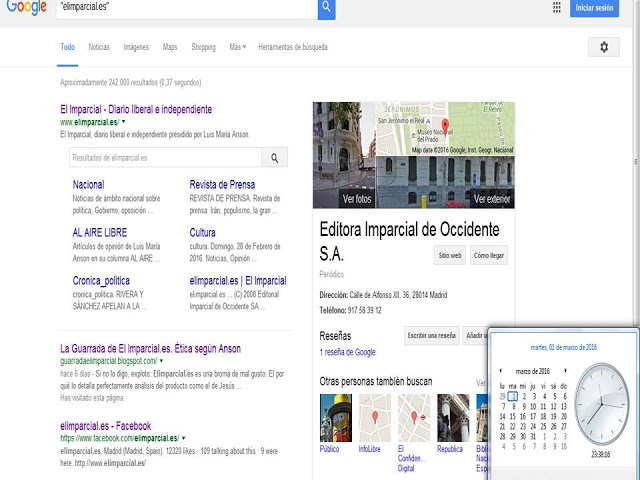Focus the Resultados de elimparcial.es search field
The height and width of the screenshot is (480, 640).
165,158
